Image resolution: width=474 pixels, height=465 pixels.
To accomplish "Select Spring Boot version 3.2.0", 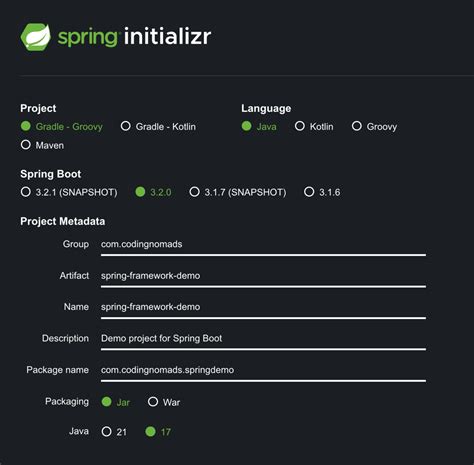I will click(x=153, y=192).
